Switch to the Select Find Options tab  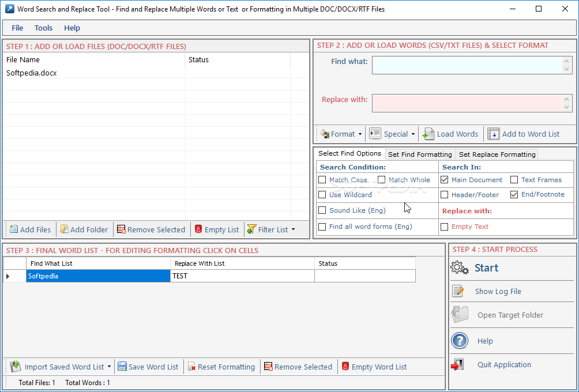[x=349, y=153]
